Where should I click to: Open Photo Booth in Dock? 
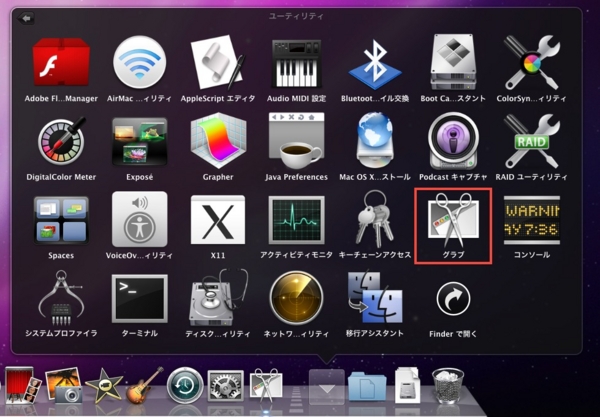(22, 384)
